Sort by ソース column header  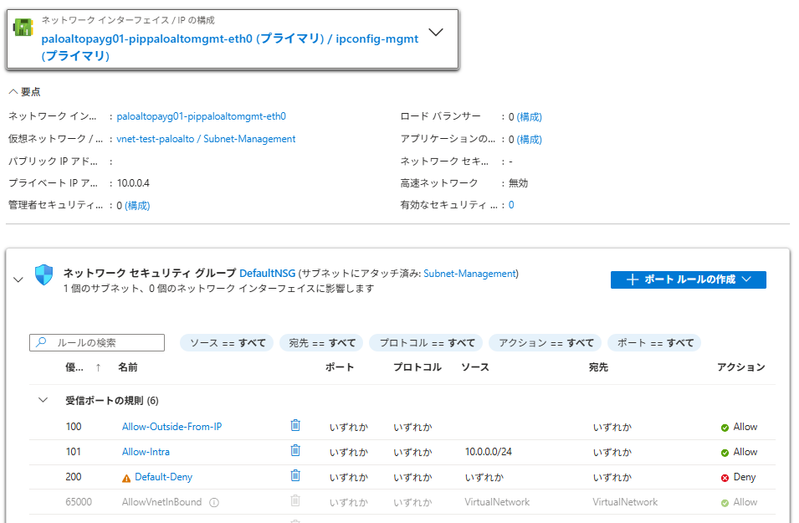point(475,367)
